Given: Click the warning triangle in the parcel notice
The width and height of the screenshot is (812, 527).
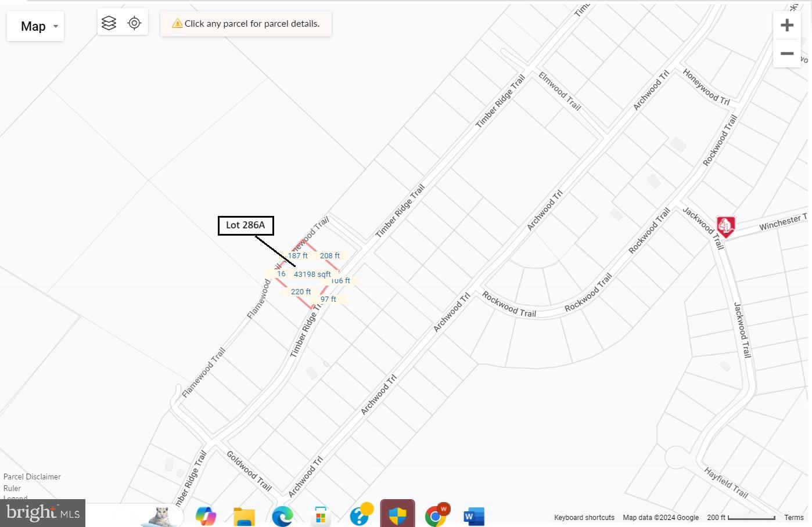Looking at the screenshot, I should point(177,23).
